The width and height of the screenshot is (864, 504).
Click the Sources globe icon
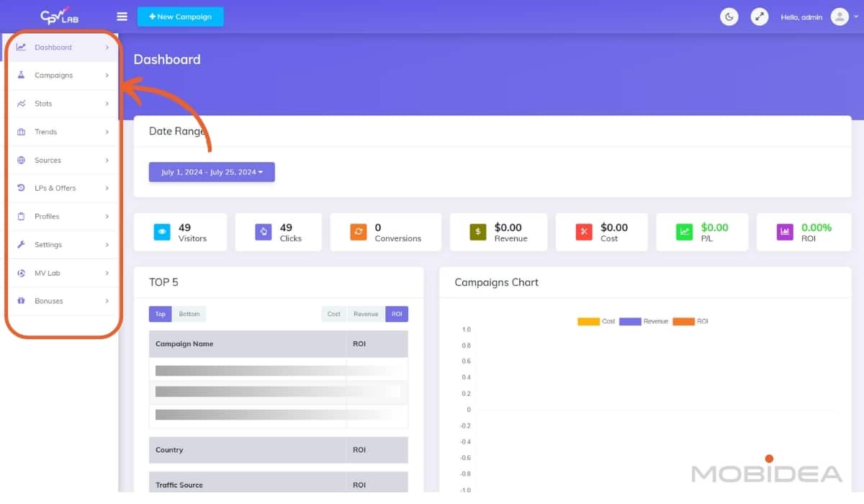pyautogui.click(x=21, y=160)
